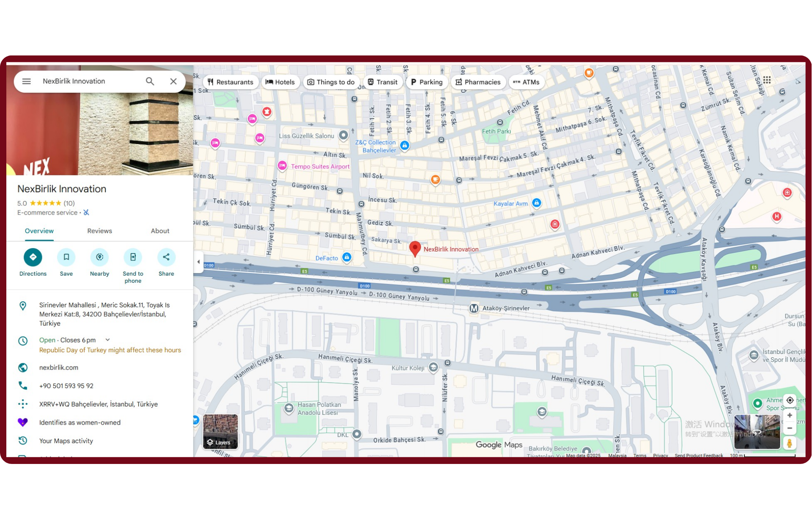Viewport: 812px width, 508px height.
Task: Get Directions to NexBirlik Innovation
Action: [33, 257]
